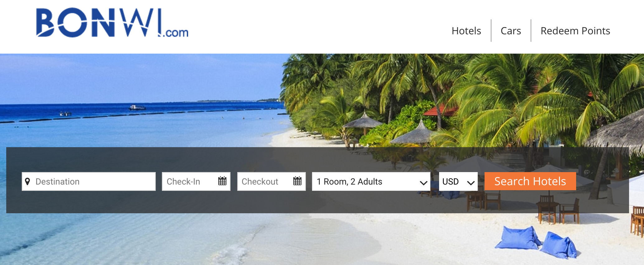Focus the Destination input field
Viewport: 644px width, 265px height.
pyautogui.click(x=89, y=181)
